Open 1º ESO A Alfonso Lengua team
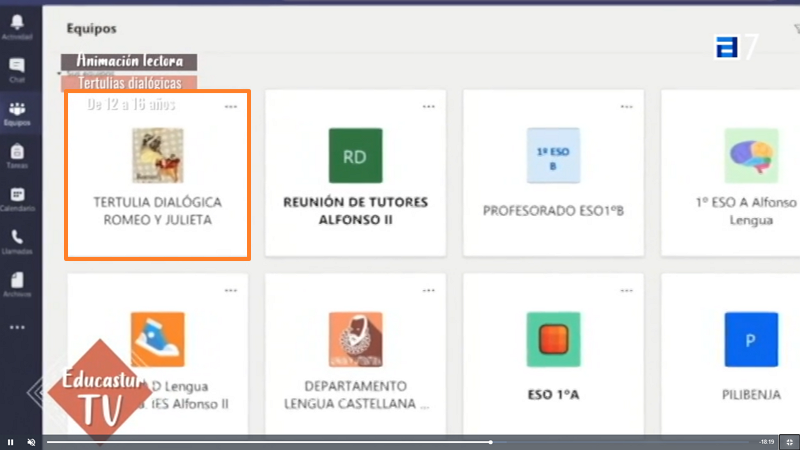The width and height of the screenshot is (800, 450). tap(747, 211)
